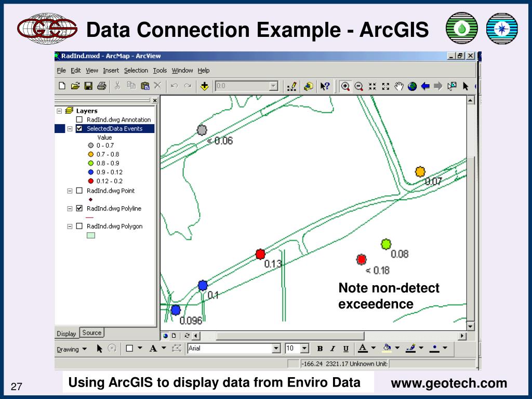Collapse SelectedData Events legend

(70, 129)
